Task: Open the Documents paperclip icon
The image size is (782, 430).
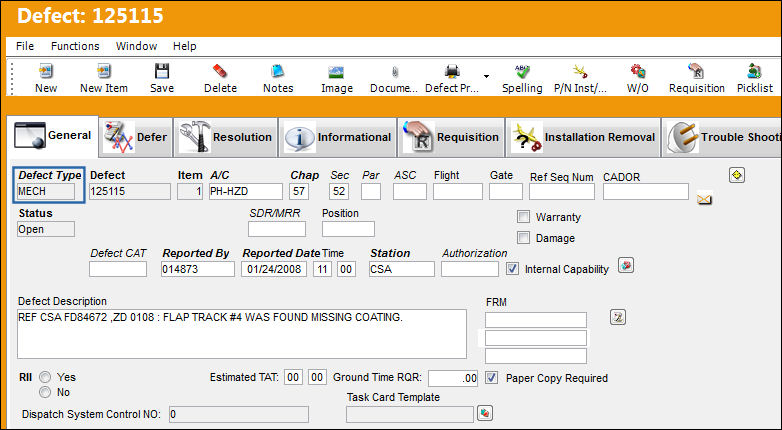Action: 394,72
